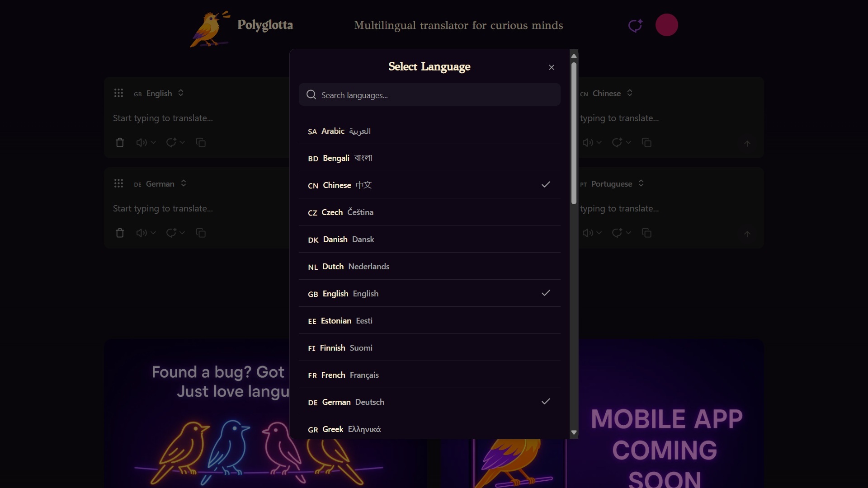
Task: Click the Polyglotta bird logo
Action: tap(210, 29)
